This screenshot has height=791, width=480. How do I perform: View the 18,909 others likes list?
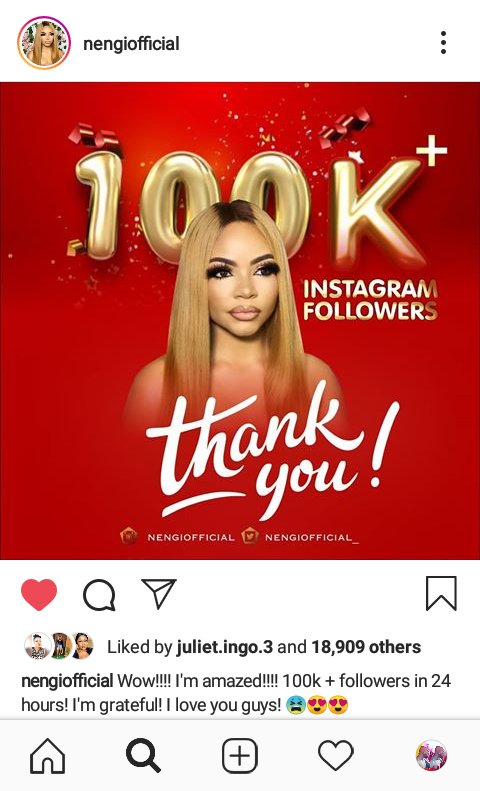(366, 647)
